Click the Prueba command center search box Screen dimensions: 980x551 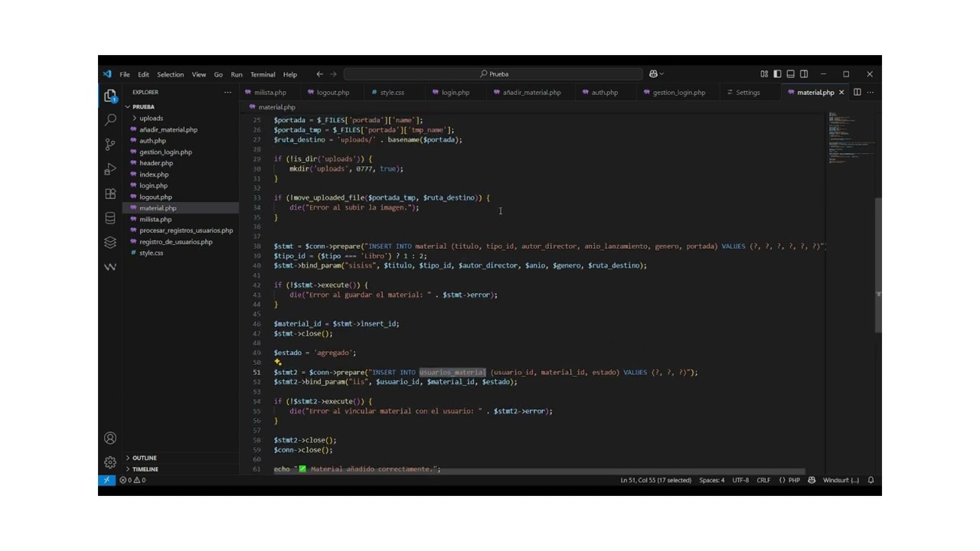point(493,74)
